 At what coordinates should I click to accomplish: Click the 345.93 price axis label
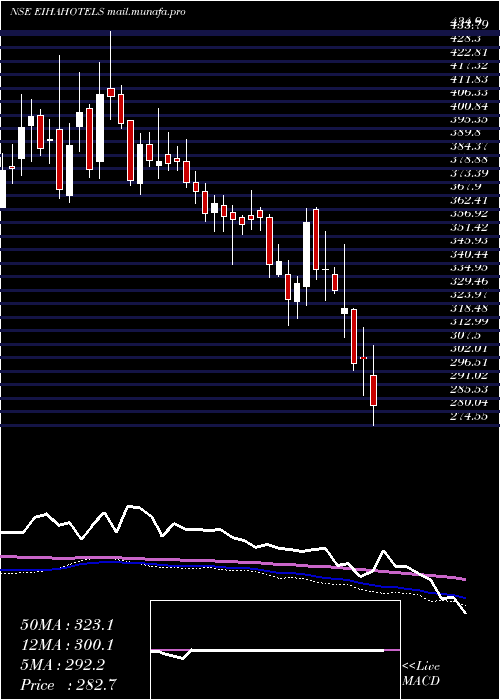(x=469, y=241)
